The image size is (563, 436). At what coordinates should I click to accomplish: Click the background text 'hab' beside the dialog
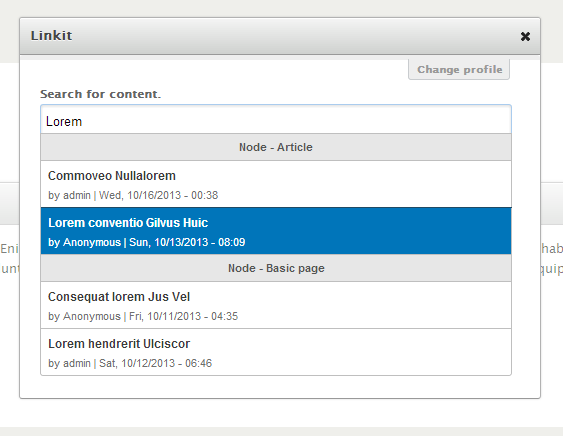(x=552, y=249)
